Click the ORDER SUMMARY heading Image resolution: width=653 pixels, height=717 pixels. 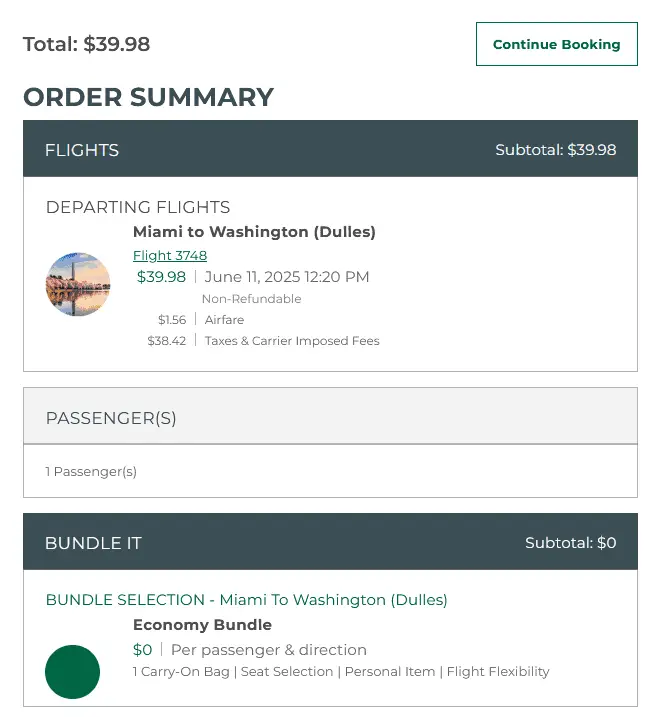148,97
